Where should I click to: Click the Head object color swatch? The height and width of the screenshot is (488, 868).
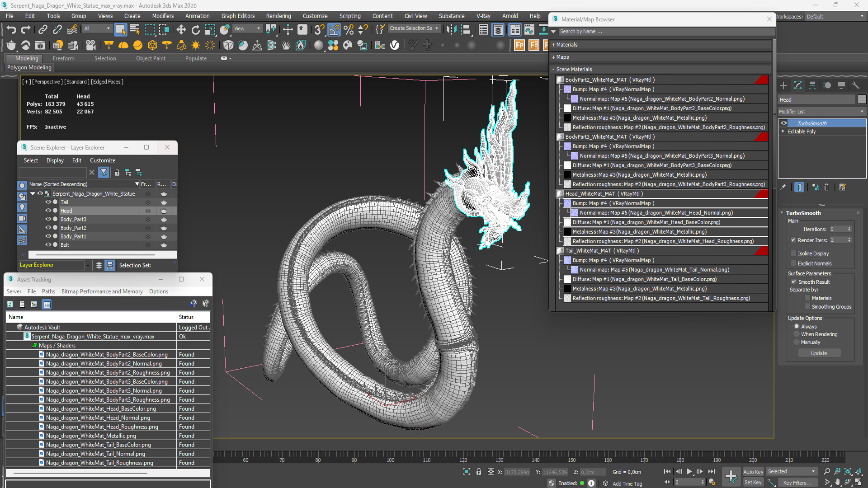(x=862, y=99)
